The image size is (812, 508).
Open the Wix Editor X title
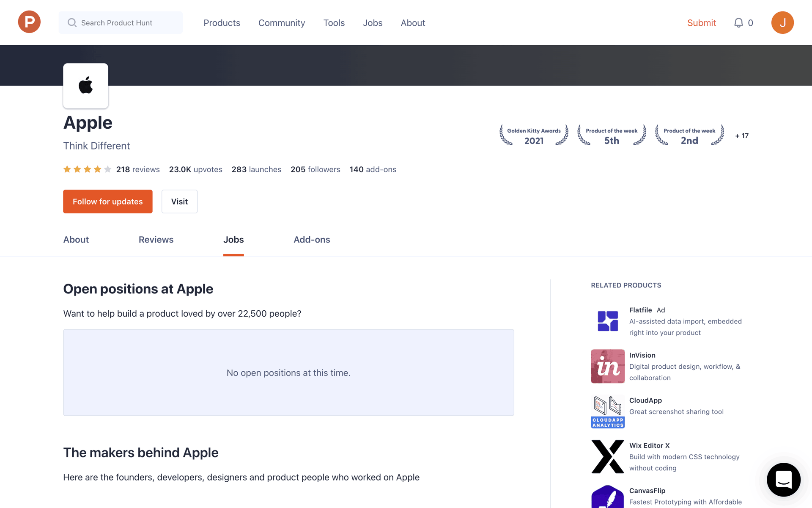(x=650, y=445)
